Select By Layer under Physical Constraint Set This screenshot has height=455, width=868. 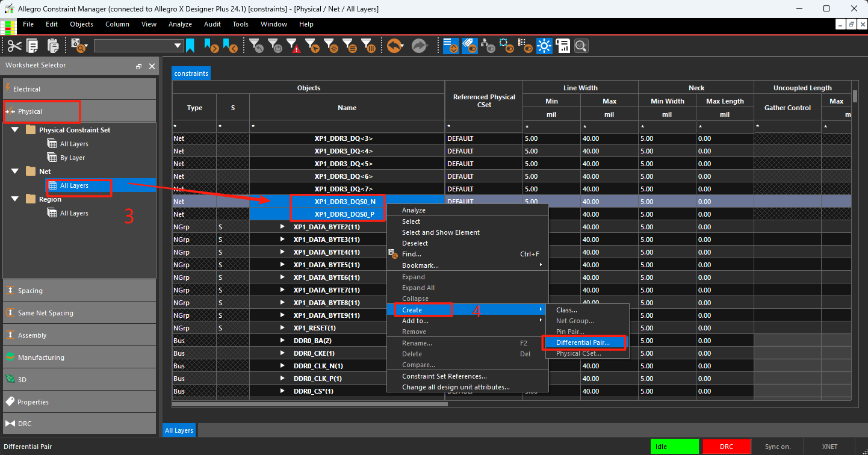(72, 158)
